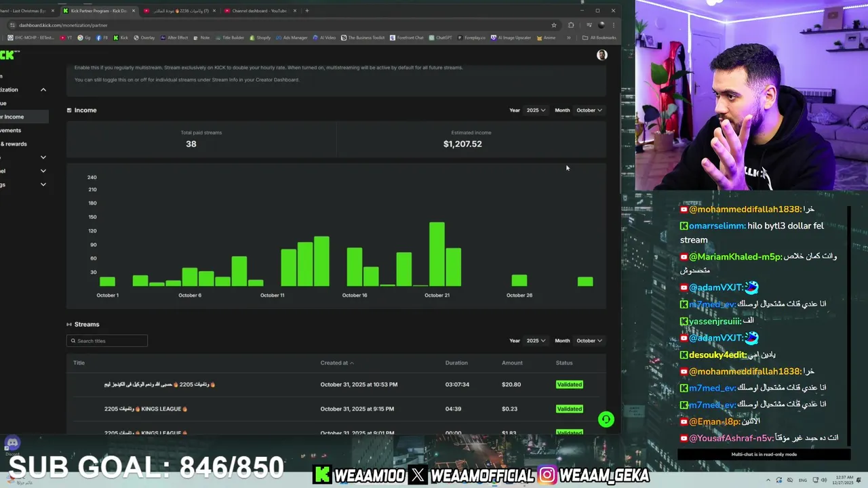Open the Title Builder bookmark
This screenshot has width=868, height=488.
(x=230, y=38)
